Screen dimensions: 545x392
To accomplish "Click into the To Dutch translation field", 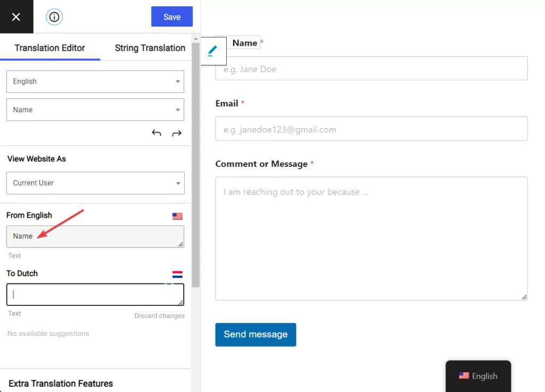I will pos(95,295).
